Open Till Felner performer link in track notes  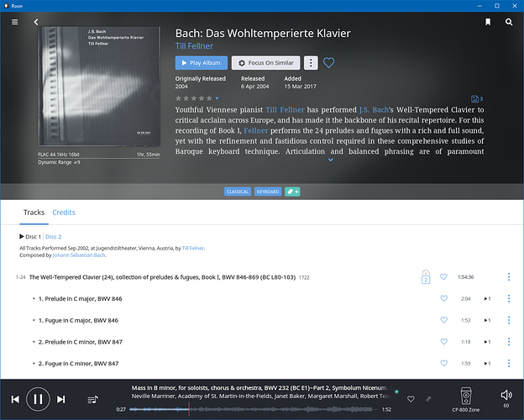tap(193, 248)
